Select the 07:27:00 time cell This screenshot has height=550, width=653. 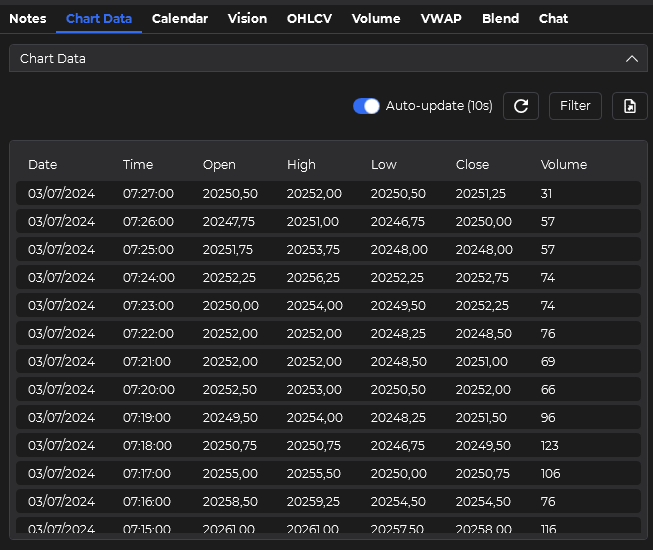[148, 194]
